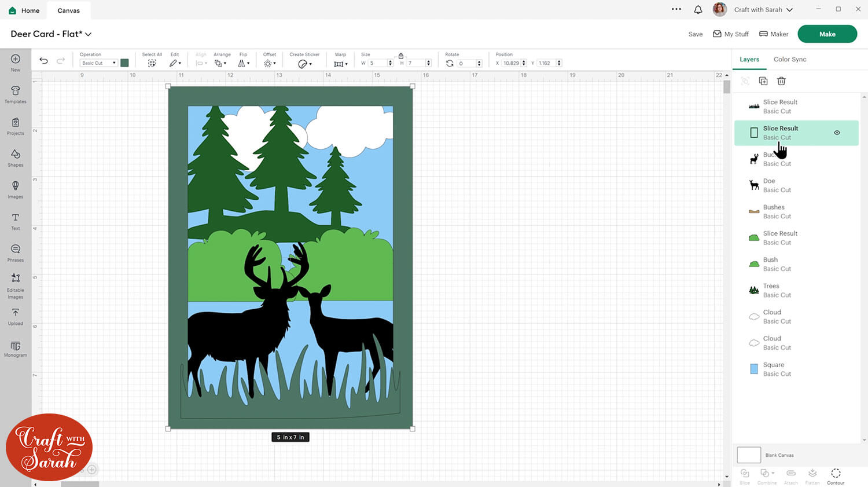Open the Images library
The image size is (868, 487).
coord(16,189)
